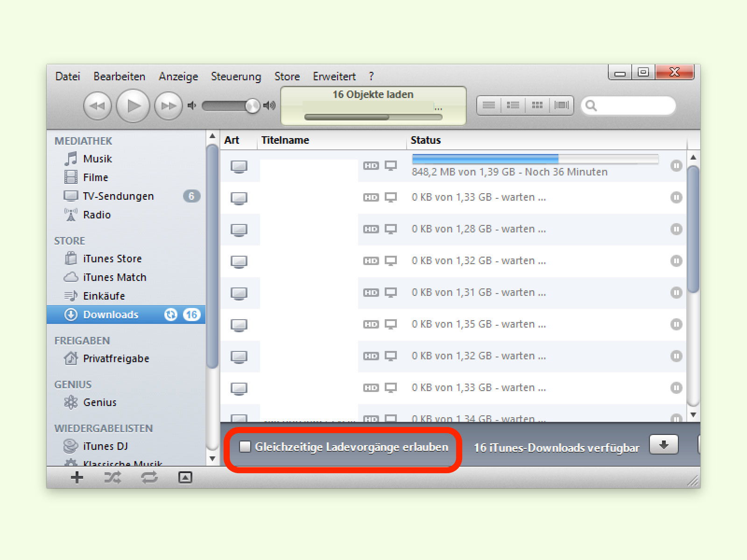Click the sidebar scroll down arrow
Screen dimensions: 747x560
(x=212, y=459)
